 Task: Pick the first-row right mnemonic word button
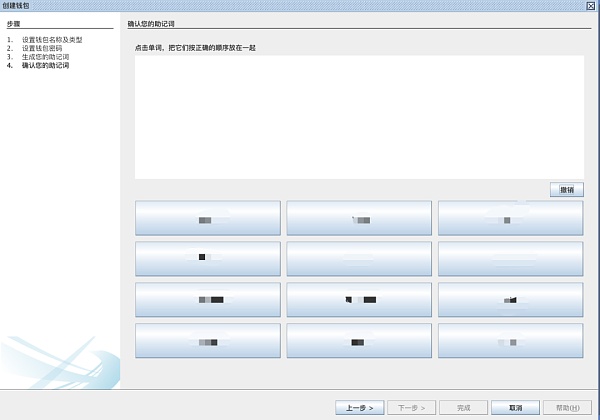coord(510,218)
